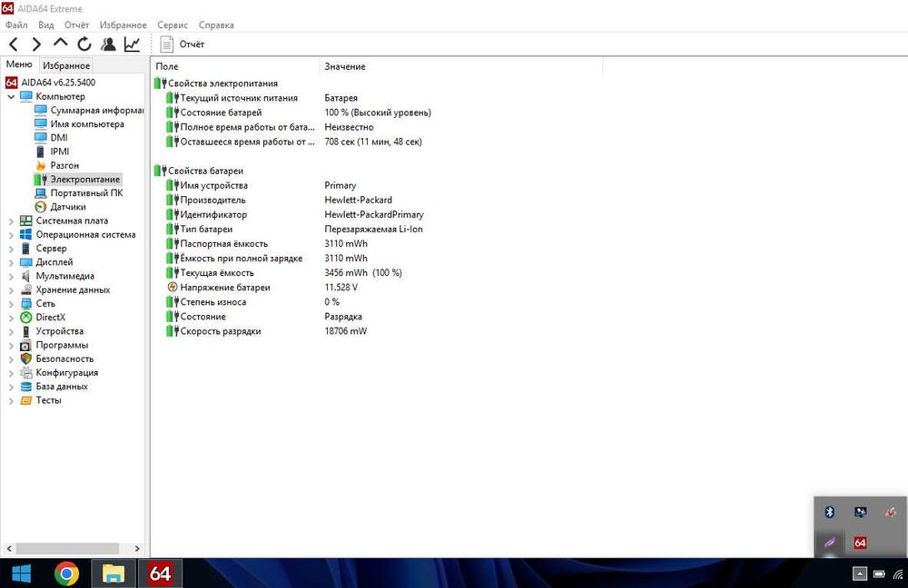Image resolution: width=908 pixels, height=588 pixels.
Task: Expand the Дисплей node
Action: (11, 263)
